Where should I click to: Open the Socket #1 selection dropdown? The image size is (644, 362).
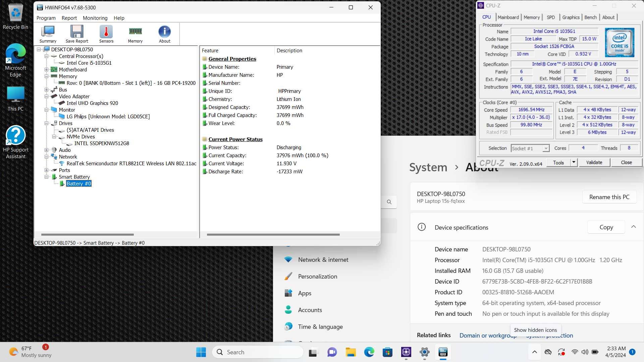coord(530,148)
